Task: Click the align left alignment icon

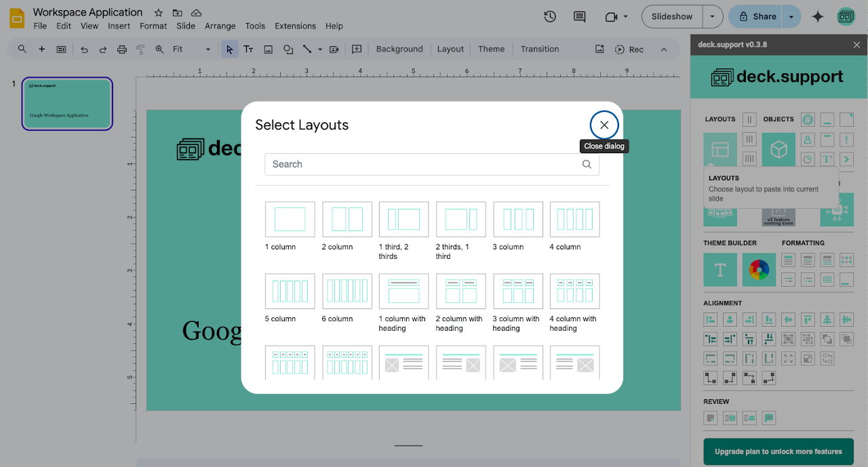Action: tap(711, 319)
